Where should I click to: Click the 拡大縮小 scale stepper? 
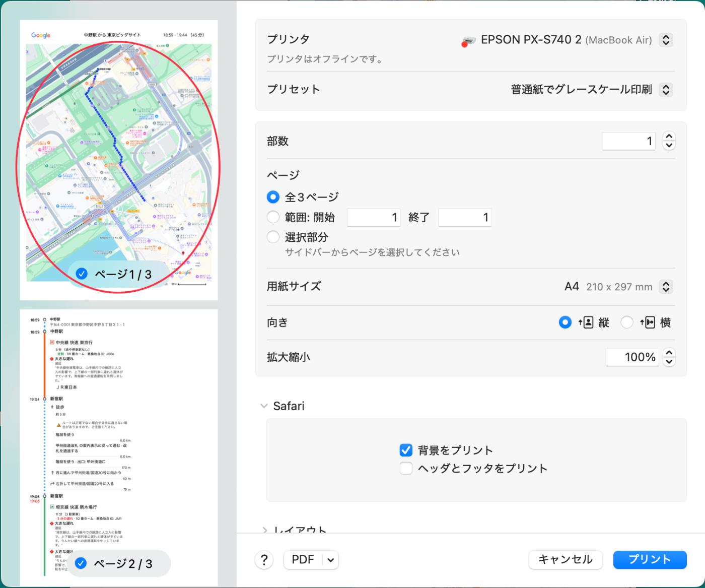669,357
